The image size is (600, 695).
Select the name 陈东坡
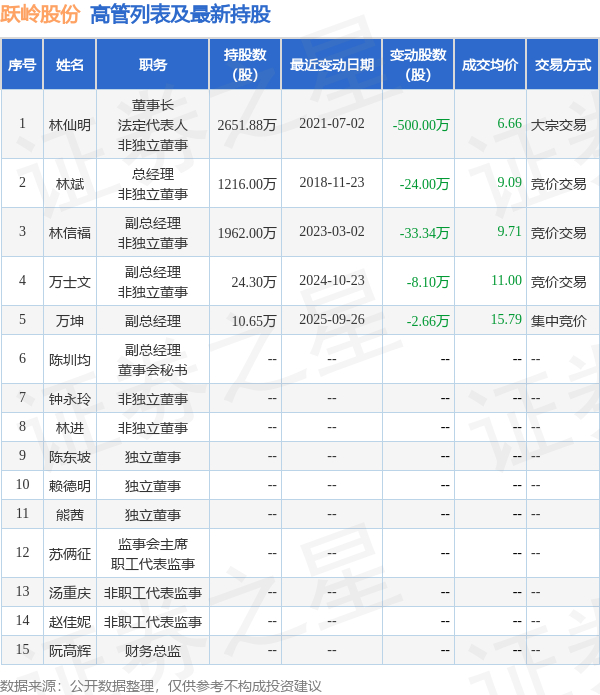click(x=70, y=457)
